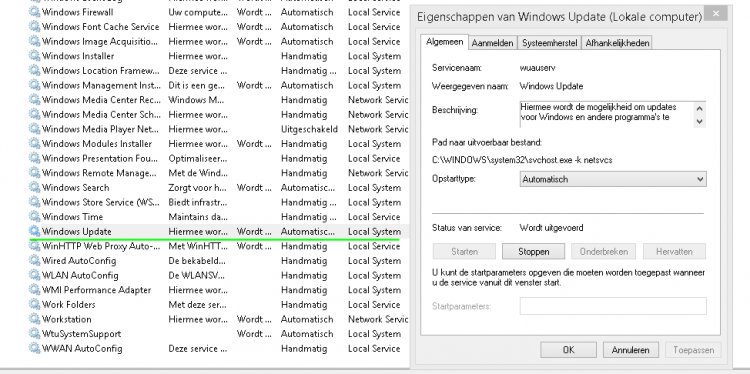Open the Opstarttype dropdown set to Automatisch

[613, 179]
